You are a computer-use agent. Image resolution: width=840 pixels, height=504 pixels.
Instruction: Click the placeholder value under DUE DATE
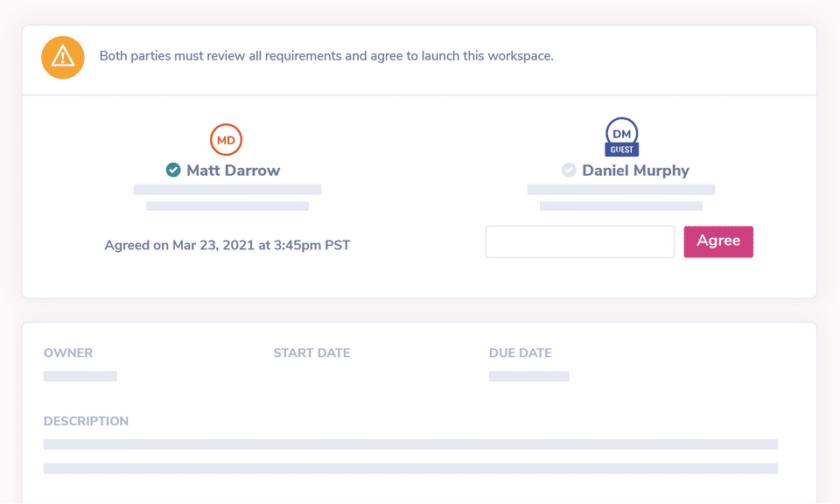coord(528,376)
